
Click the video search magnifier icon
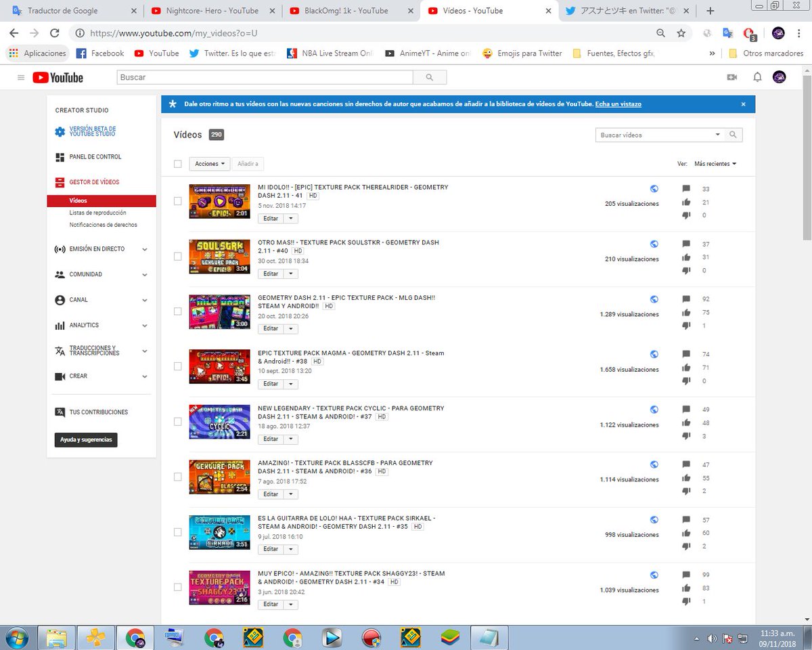[734, 135]
